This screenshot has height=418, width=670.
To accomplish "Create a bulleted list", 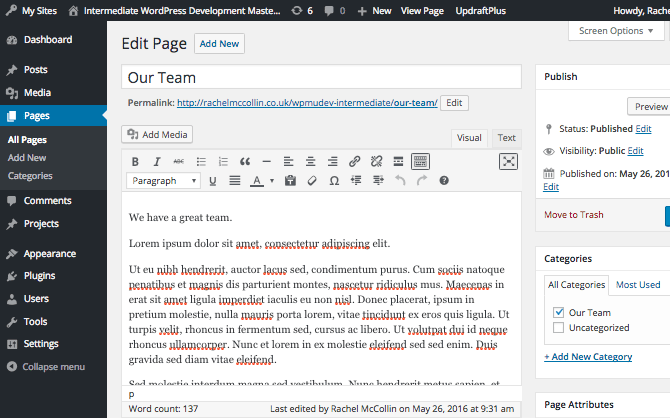I will tap(200, 161).
